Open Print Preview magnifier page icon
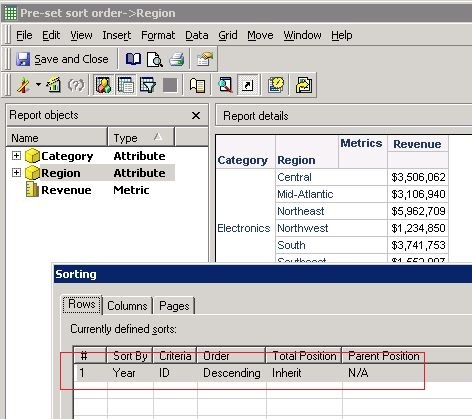The width and height of the screenshot is (472, 419). tap(155, 59)
